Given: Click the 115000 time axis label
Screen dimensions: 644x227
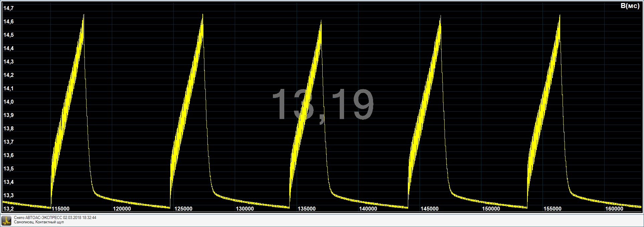Looking at the screenshot, I should [60, 209].
